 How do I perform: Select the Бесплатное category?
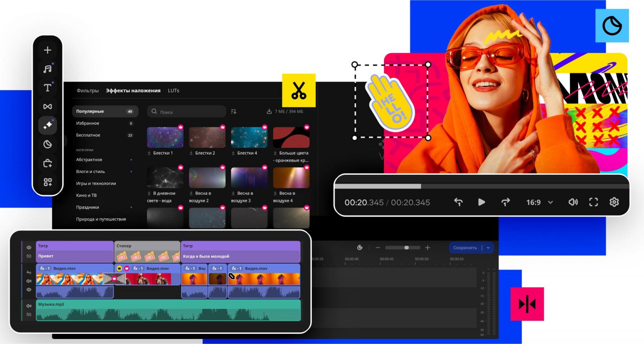tap(88, 135)
